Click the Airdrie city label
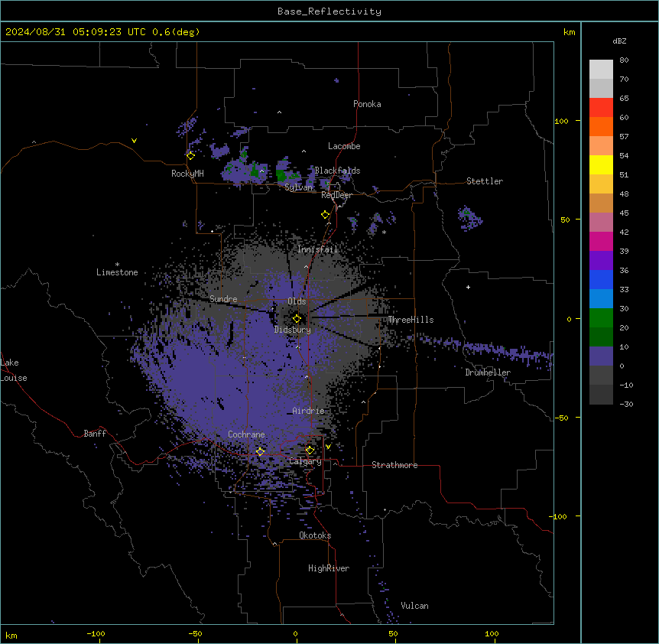 click(309, 411)
